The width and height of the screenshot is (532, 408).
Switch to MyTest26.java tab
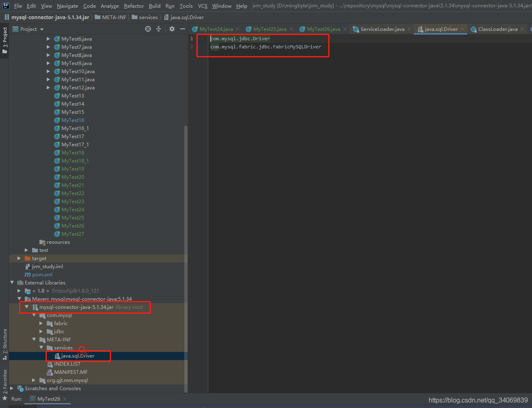pyautogui.click(x=323, y=29)
